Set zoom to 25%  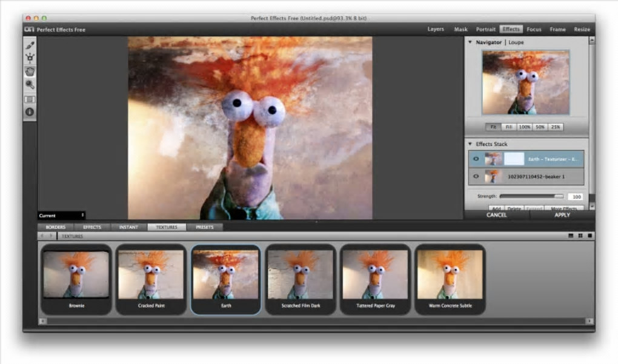tap(556, 127)
